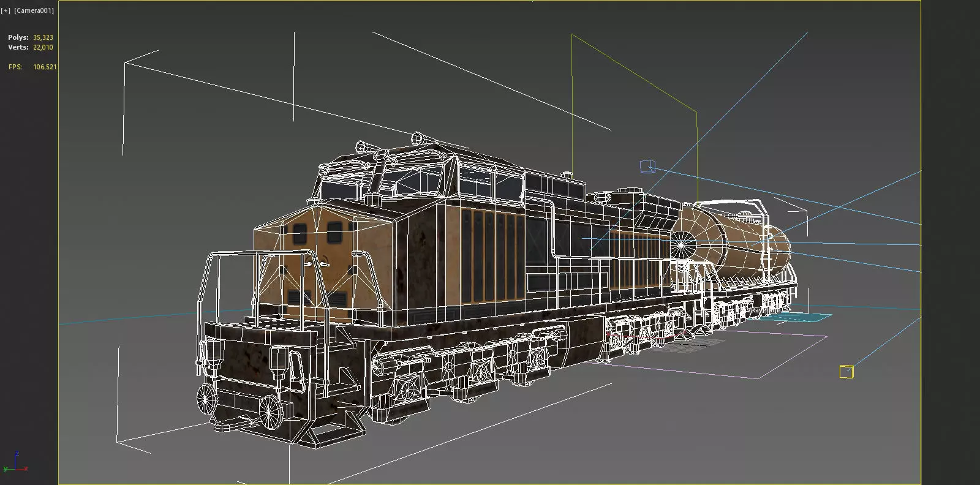Screen dimensions: 980x485
Task: Select the blue light helper cube
Action: (647, 166)
